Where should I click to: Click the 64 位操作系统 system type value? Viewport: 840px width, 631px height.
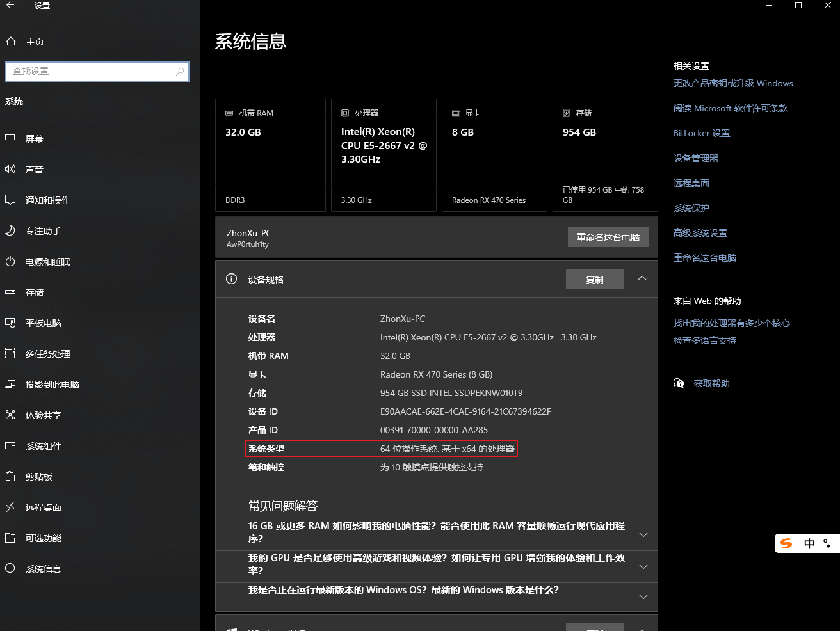click(x=448, y=449)
